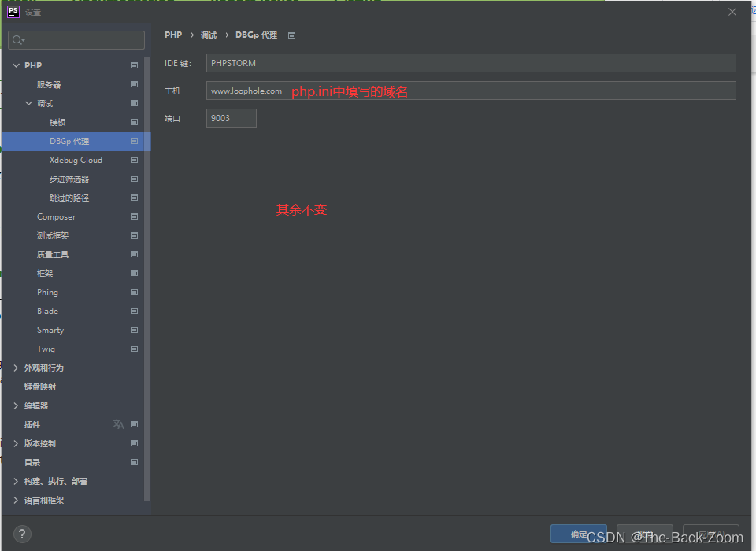This screenshot has height=551, width=756.
Task: Click the project icon beside Xdebug Cloud row
Action: (134, 160)
